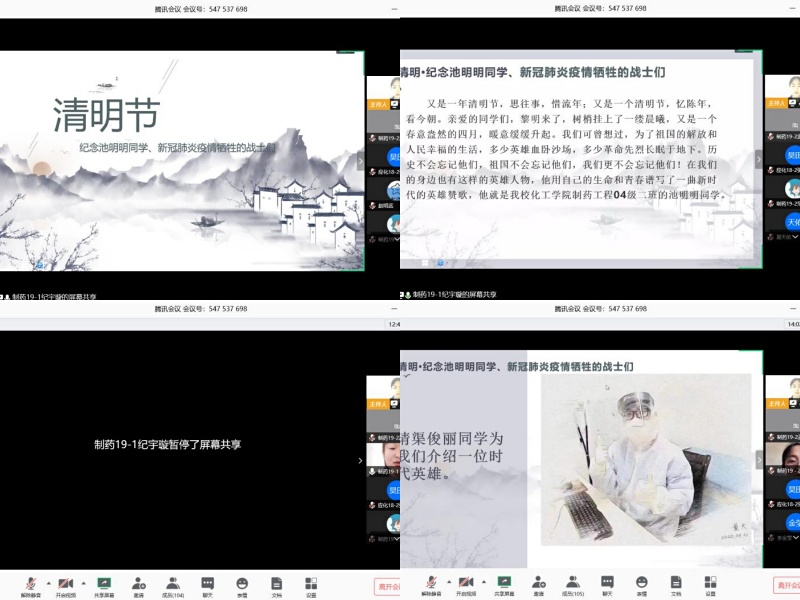The height and width of the screenshot is (600, 800).
Task: Expand audio options arrow in bottom-left toolbar
Action: [x=48, y=581]
